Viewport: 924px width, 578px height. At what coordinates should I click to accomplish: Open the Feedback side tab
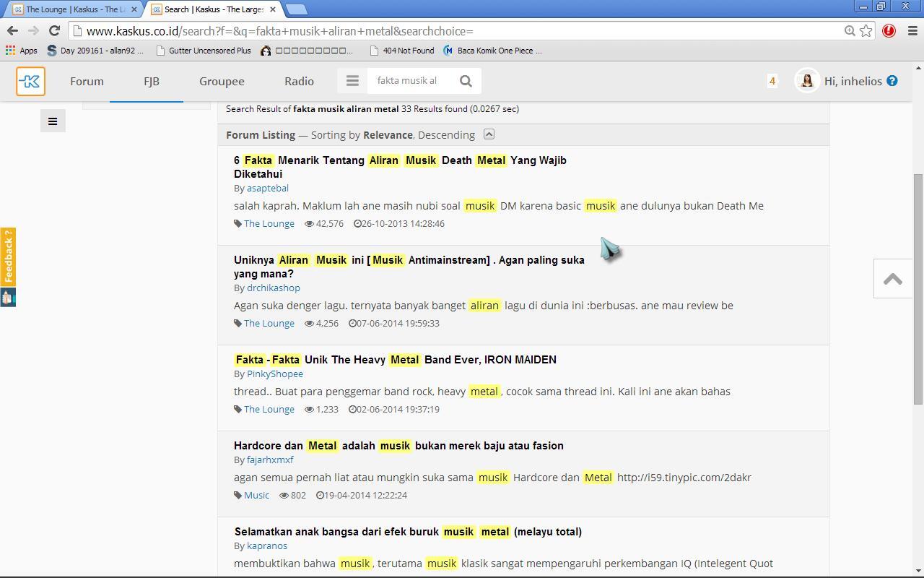click(x=8, y=257)
